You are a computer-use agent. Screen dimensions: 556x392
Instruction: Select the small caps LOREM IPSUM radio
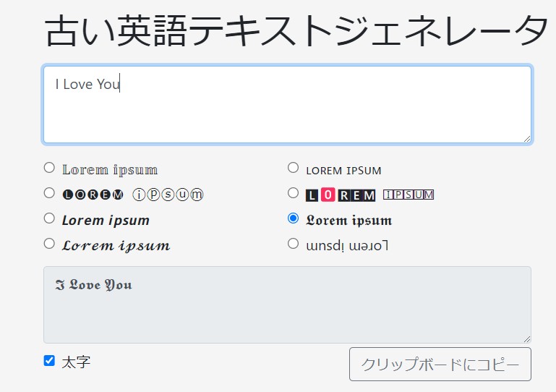293,168
